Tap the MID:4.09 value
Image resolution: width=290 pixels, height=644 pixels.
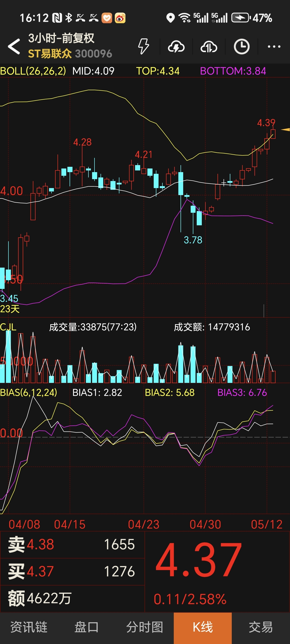click(93, 71)
